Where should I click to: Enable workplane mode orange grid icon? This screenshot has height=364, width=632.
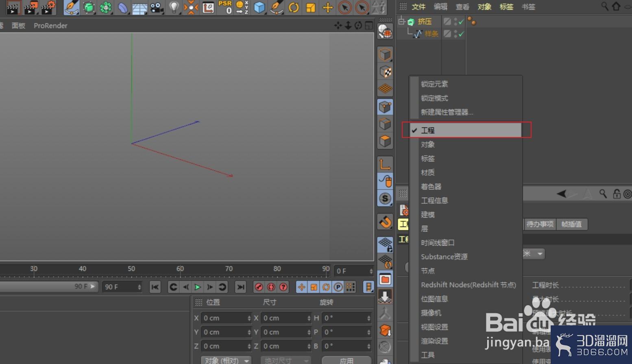(x=385, y=88)
